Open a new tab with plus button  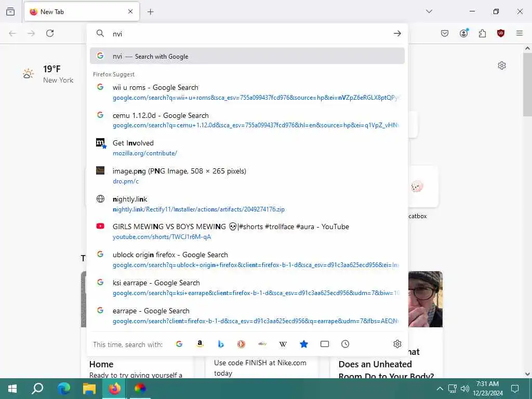tap(151, 12)
